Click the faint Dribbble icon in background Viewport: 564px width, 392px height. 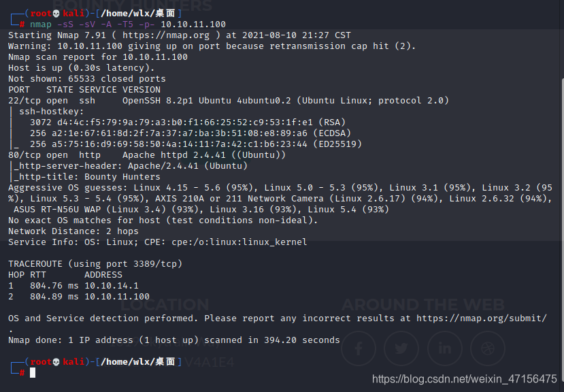coord(488,348)
